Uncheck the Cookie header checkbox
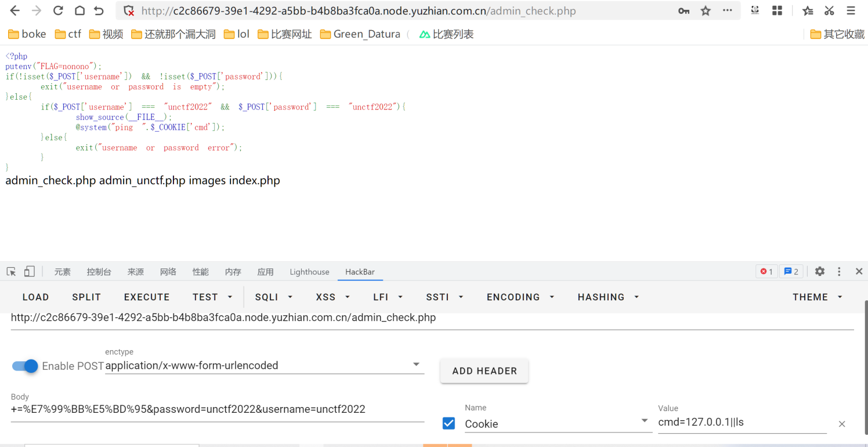 pyautogui.click(x=449, y=423)
